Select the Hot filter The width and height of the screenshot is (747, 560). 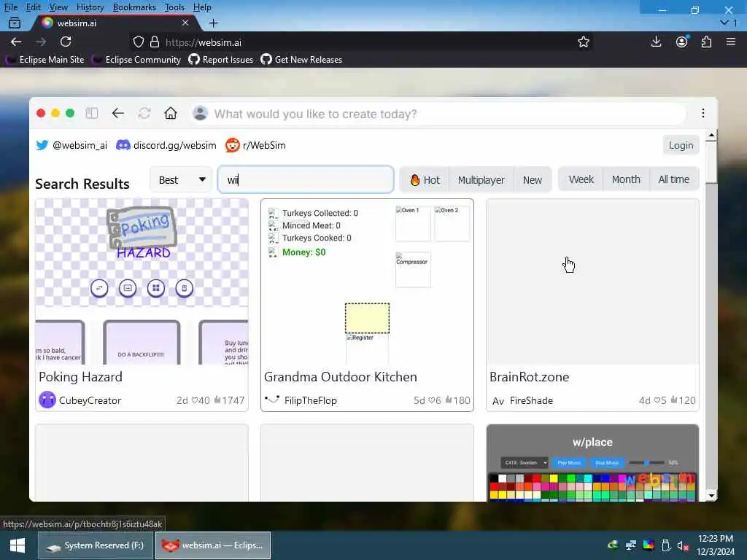click(425, 180)
